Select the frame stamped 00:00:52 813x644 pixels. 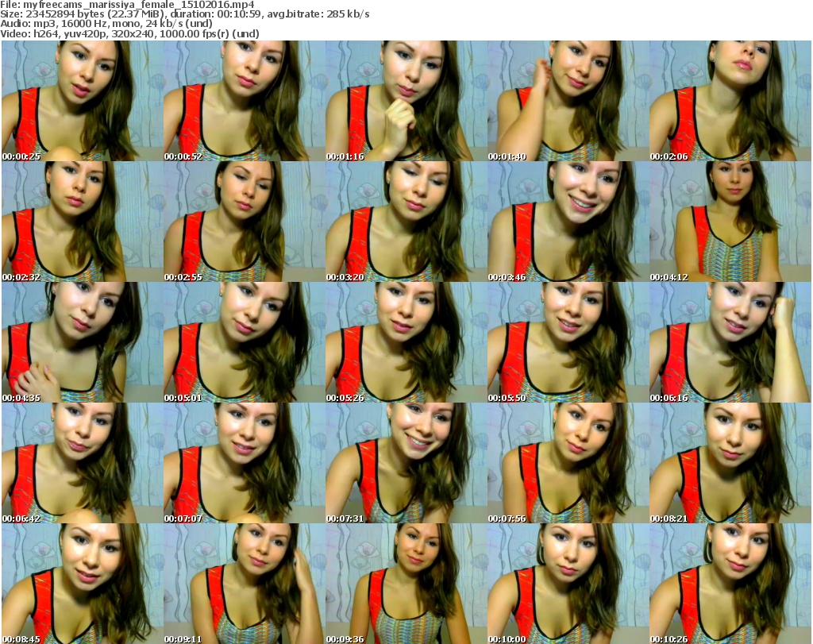point(245,101)
